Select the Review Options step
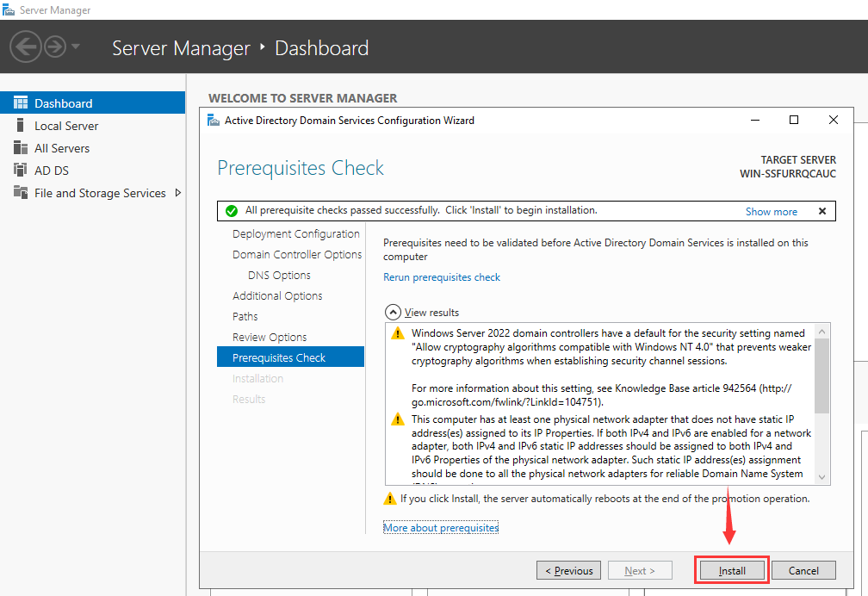 click(x=270, y=337)
